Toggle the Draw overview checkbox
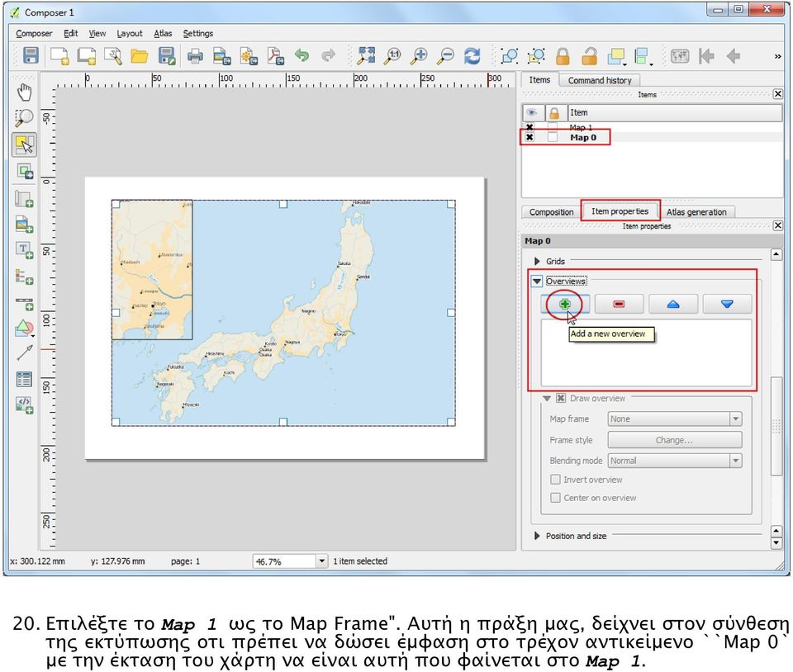Screen dimensions: 793x672 561,398
